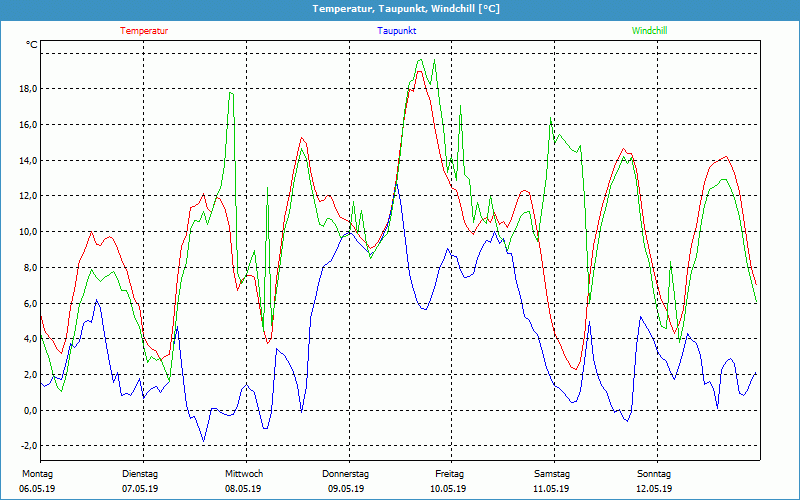Click the Donnerstag day label
This screenshot has height=500, width=800.
345,474
